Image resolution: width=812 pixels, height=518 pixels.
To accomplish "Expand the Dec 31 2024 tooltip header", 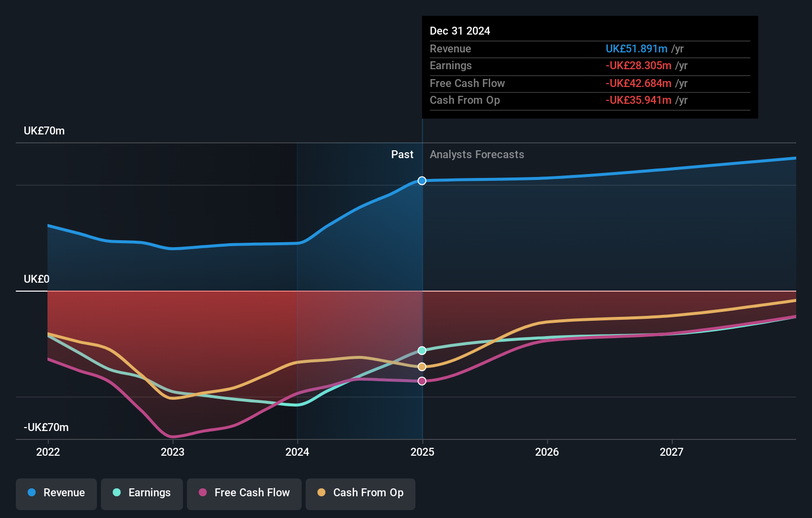I will click(x=460, y=31).
